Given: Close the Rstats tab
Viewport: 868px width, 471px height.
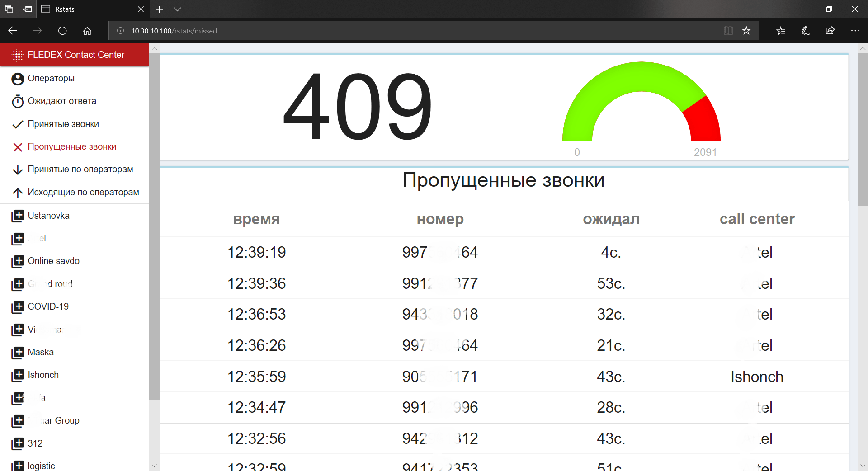Looking at the screenshot, I should pos(141,9).
